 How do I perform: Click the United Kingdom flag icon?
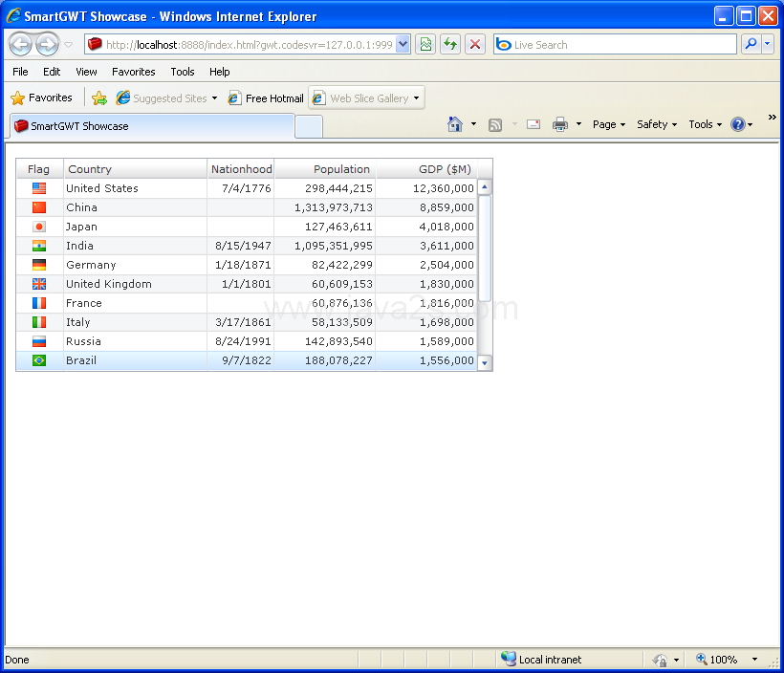pyautogui.click(x=39, y=284)
